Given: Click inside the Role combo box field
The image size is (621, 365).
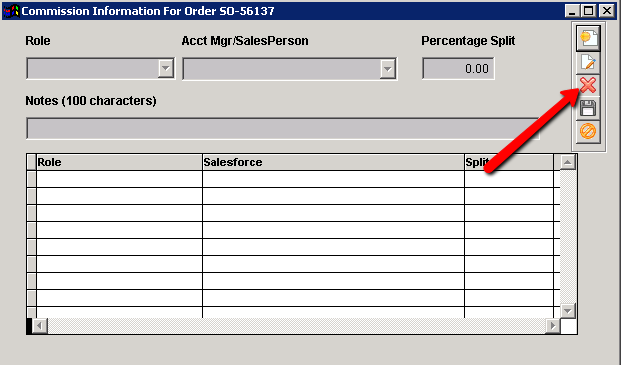Looking at the screenshot, I should coord(93,68).
